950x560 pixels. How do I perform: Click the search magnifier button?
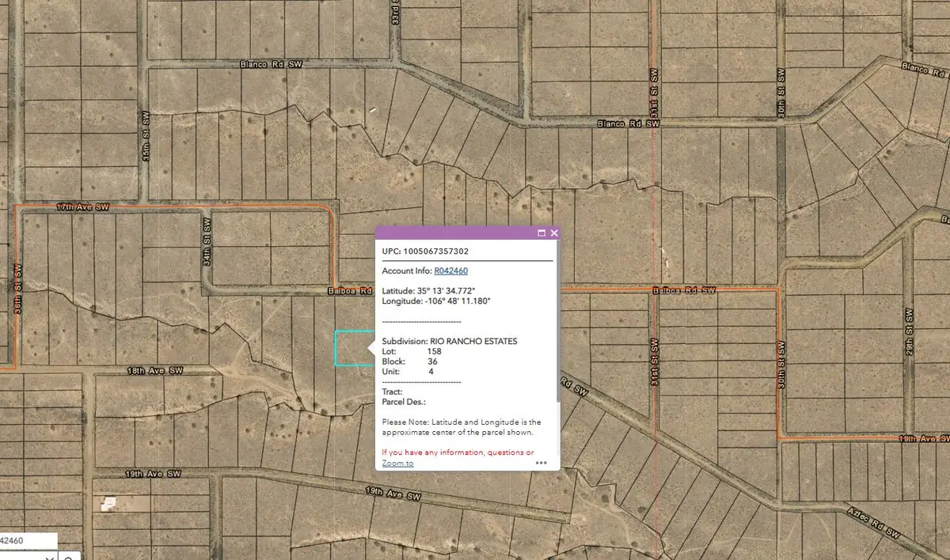(x=68, y=557)
